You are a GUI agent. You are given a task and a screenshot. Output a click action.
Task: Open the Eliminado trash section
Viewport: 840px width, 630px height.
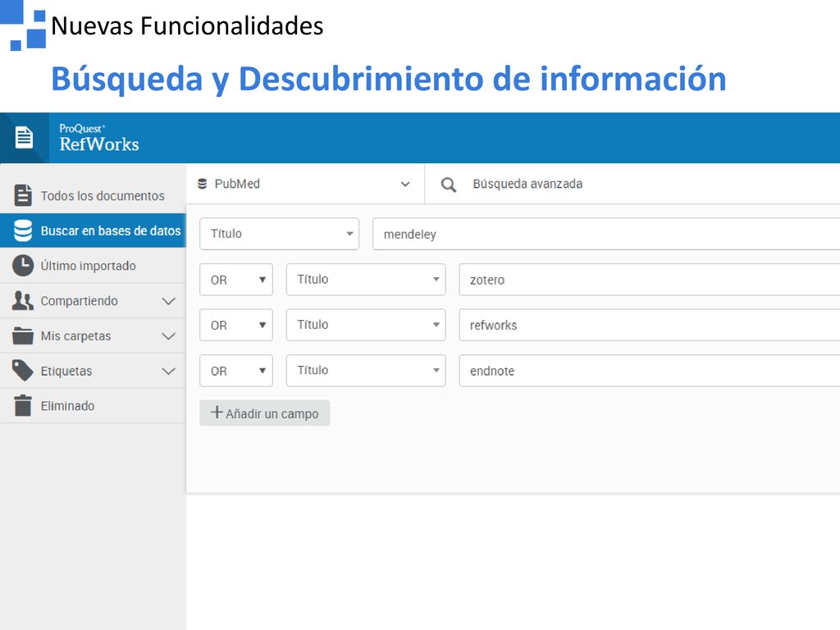point(94,405)
